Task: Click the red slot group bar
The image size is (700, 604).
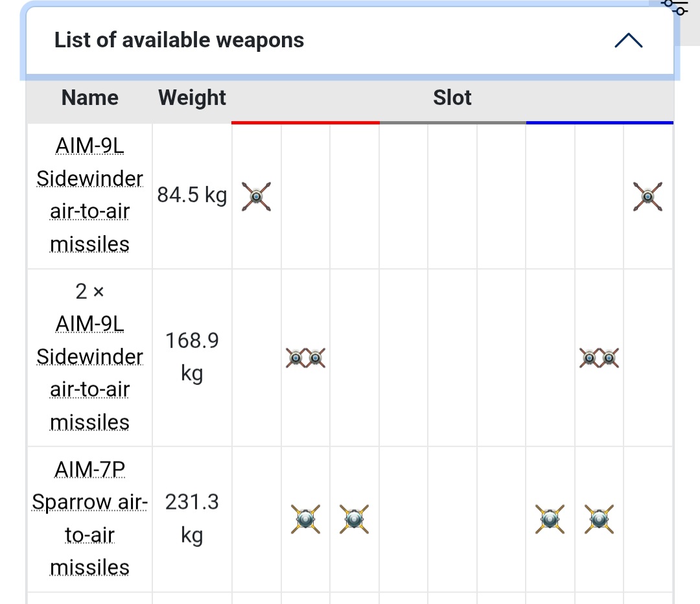Action: pyautogui.click(x=305, y=122)
